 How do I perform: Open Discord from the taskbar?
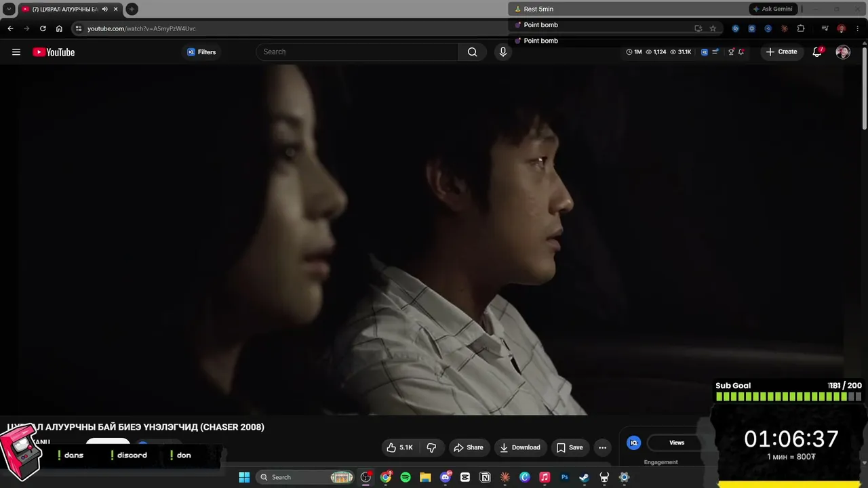coord(446,477)
